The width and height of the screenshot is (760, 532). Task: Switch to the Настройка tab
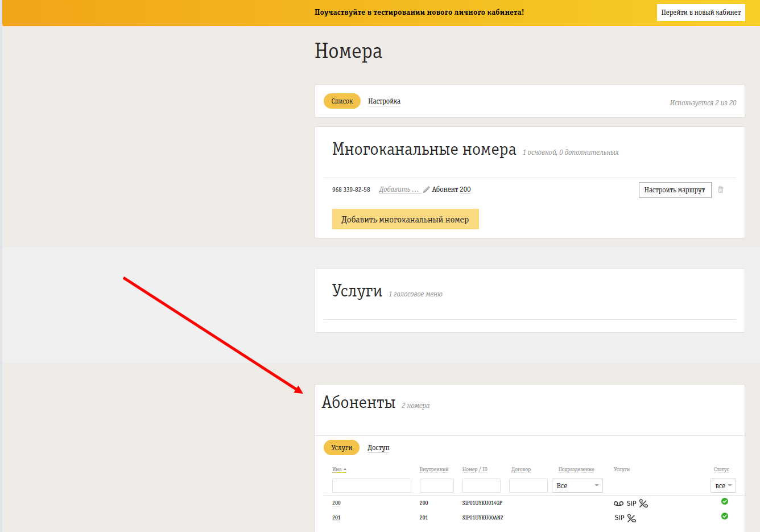384,101
